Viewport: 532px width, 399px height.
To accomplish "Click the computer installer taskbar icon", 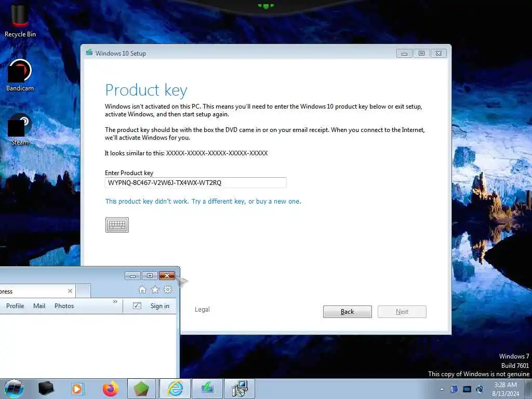I will pos(240,389).
